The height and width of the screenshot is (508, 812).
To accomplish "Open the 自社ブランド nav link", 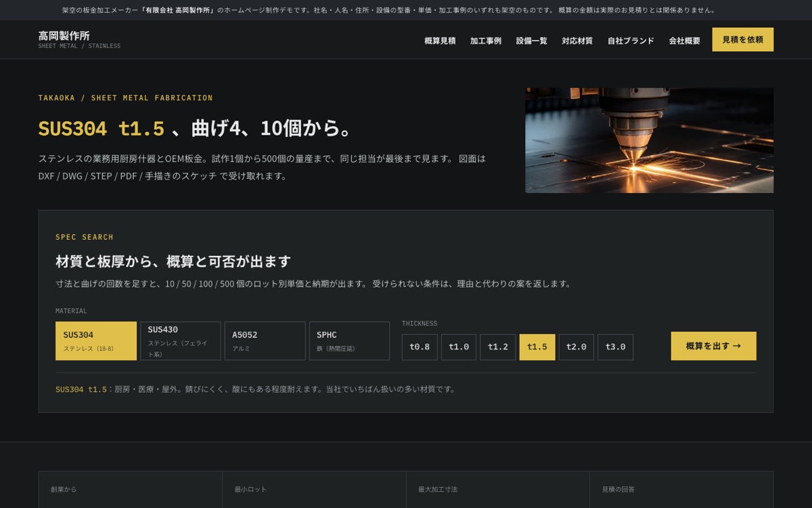I will point(631,41).
